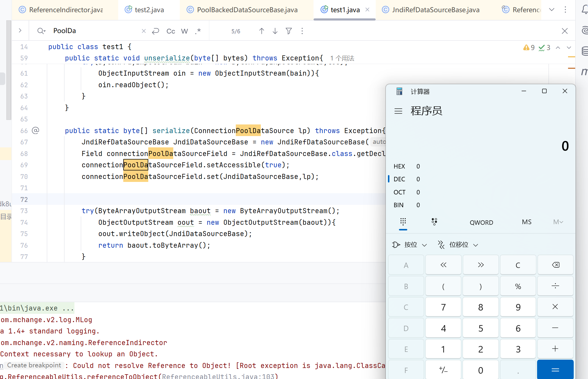Click the digit 0 key
The width and height of the screenshot is (588, 379).
pyautogui.click(x=481, y=370)
